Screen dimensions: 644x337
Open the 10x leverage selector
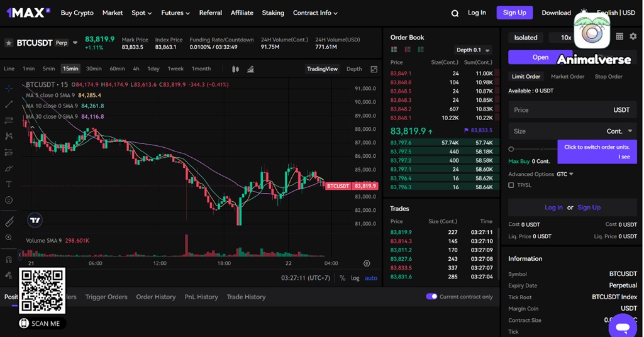pos(566,37)
